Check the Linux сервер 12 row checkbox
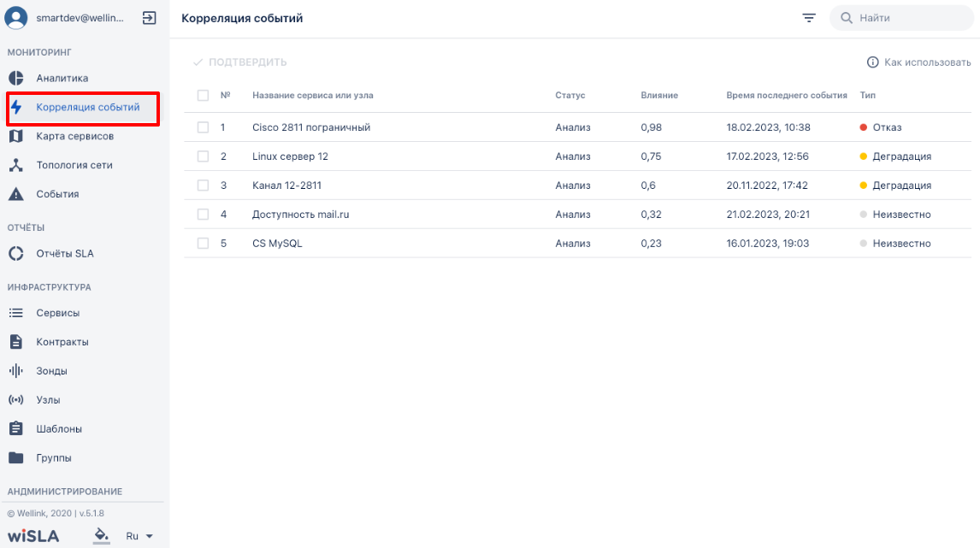980x548 pixels. tap(204, 156)
